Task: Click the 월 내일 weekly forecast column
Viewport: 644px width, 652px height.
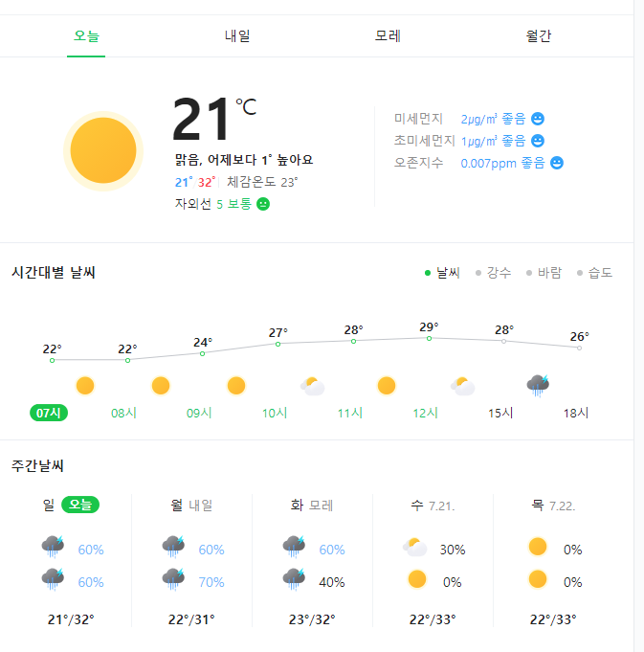Action: pos(191,562)
